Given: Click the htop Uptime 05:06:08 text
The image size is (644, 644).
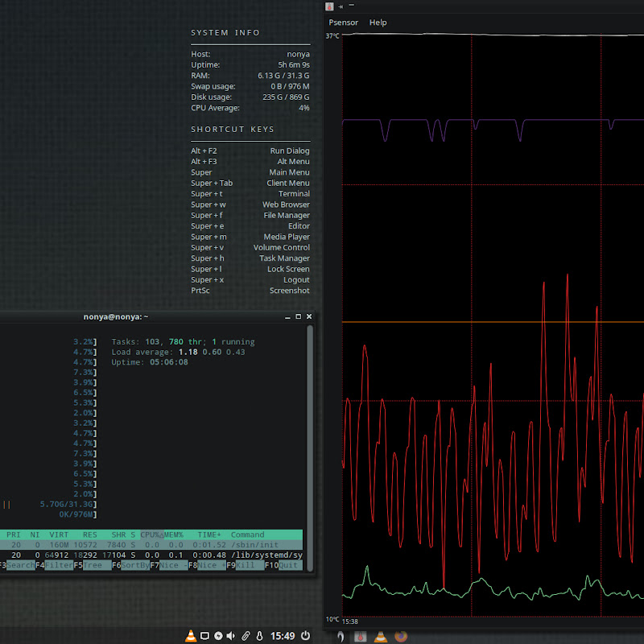Looking at the screenshot, I should (150, 362).
